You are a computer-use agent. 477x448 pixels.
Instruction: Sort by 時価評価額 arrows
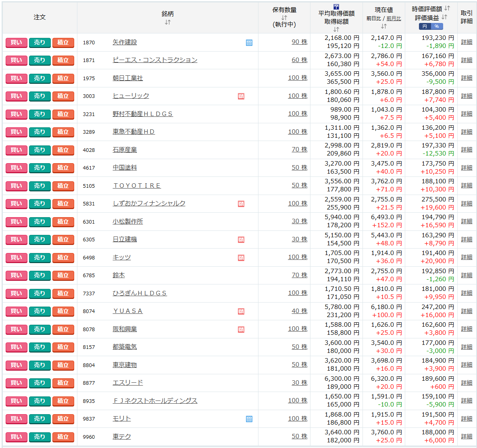[447, 8]
